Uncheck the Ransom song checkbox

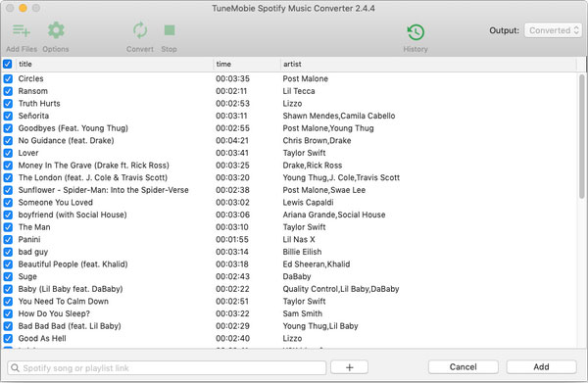point(8,91)
